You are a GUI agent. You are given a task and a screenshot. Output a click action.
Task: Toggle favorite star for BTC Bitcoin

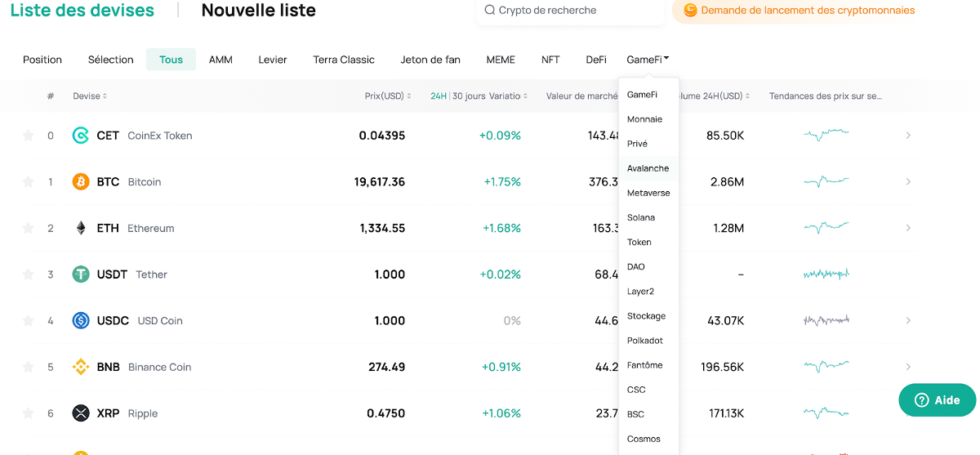click(28, 182)
